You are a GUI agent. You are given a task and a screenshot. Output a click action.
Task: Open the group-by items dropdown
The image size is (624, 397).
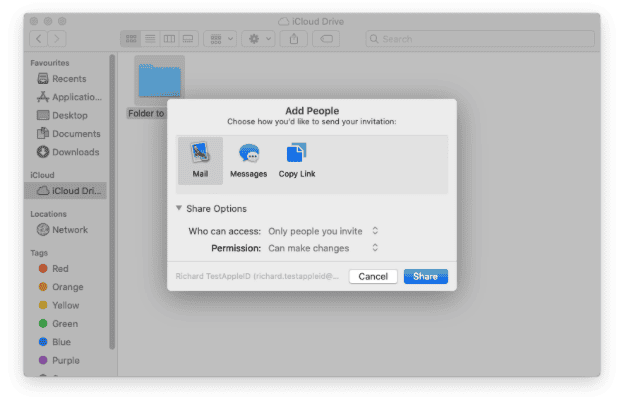(x=220, y=39)
